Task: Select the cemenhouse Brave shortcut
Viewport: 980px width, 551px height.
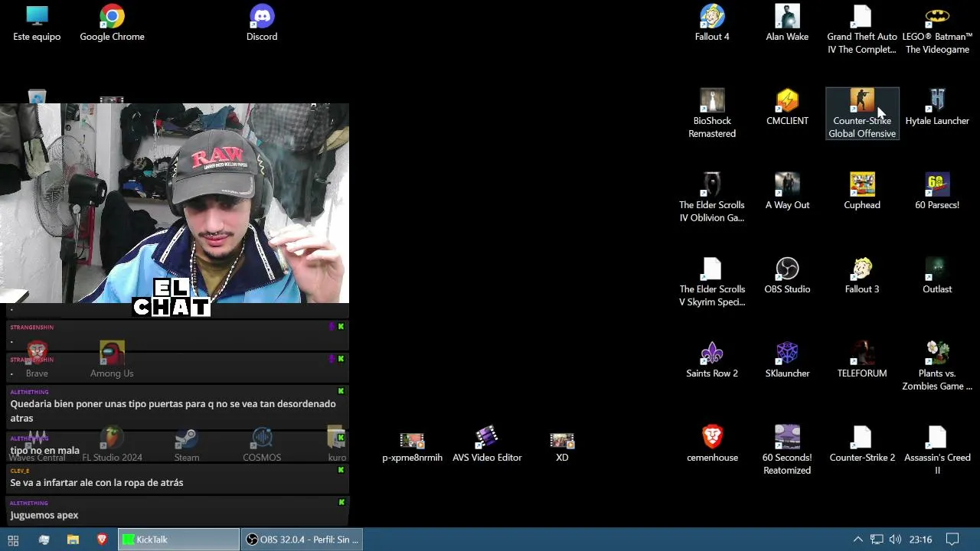Action: point(712,445)
